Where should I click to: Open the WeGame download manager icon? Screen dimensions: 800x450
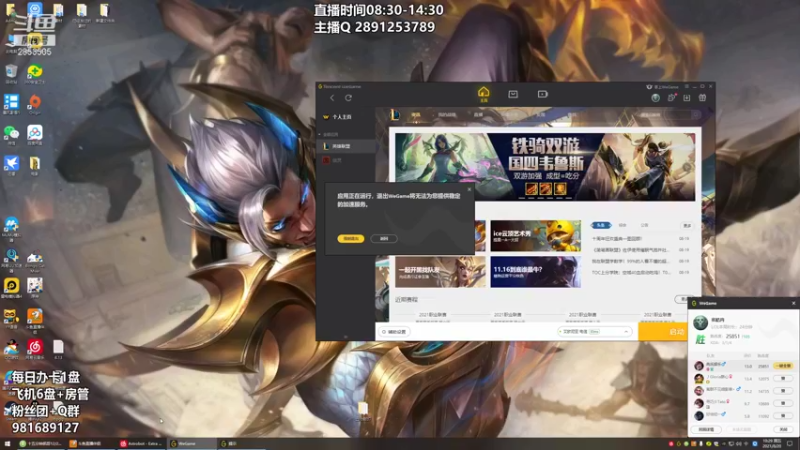pos(687,98)
